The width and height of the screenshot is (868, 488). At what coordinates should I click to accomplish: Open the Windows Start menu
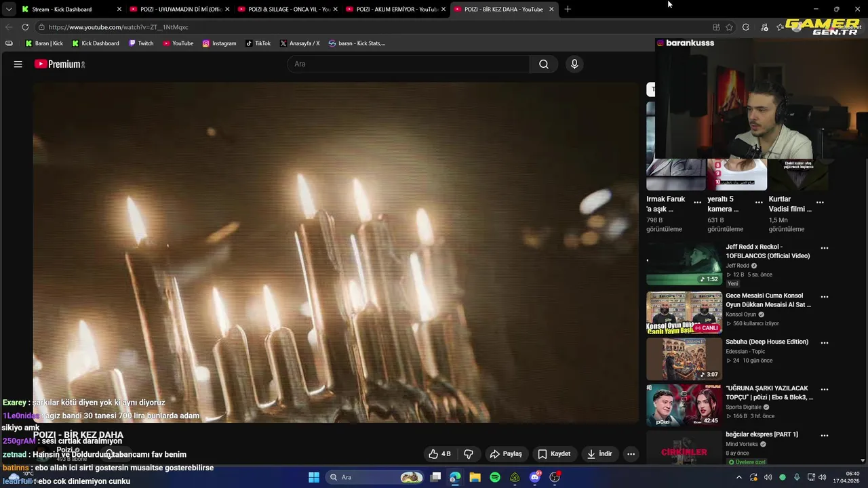(313, 477)
